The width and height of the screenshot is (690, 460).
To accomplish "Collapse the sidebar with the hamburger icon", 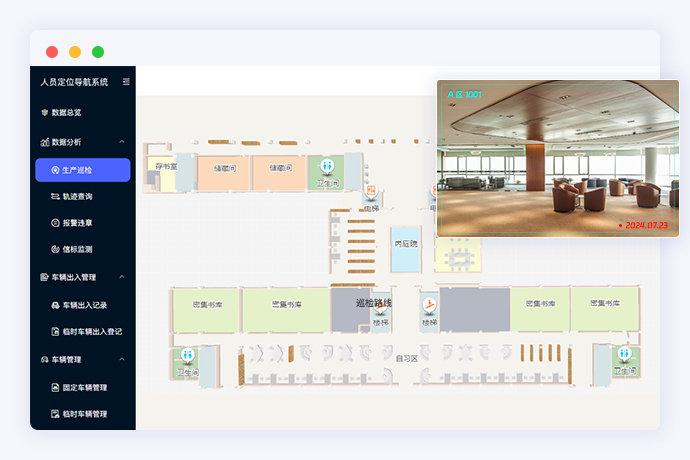I will coord(126,82).
